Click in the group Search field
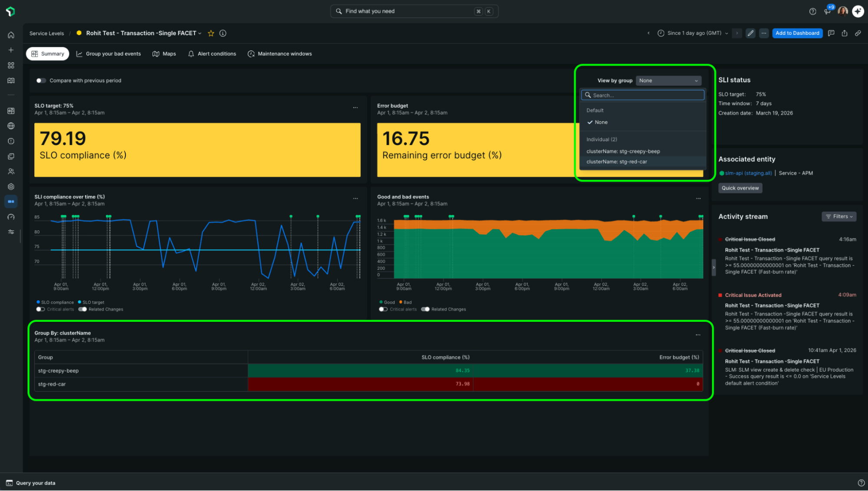 pos(643,95)
